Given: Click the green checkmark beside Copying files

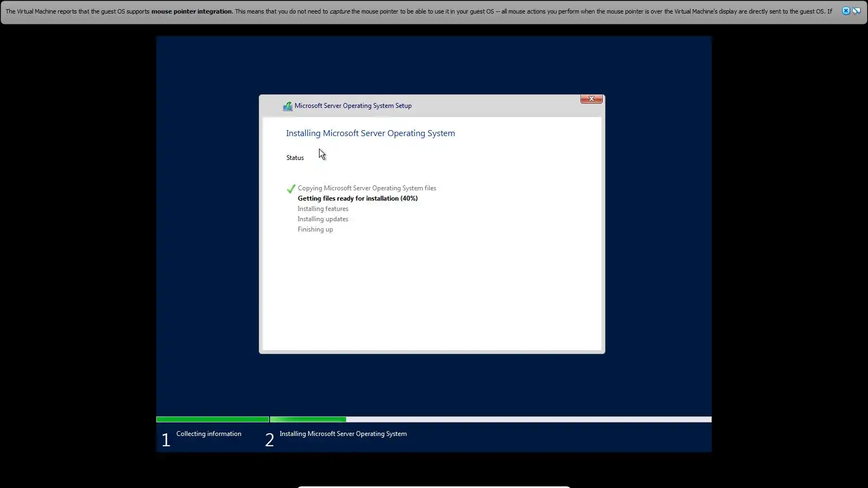Looking at the screenshot, I should [x=291, y=189].
